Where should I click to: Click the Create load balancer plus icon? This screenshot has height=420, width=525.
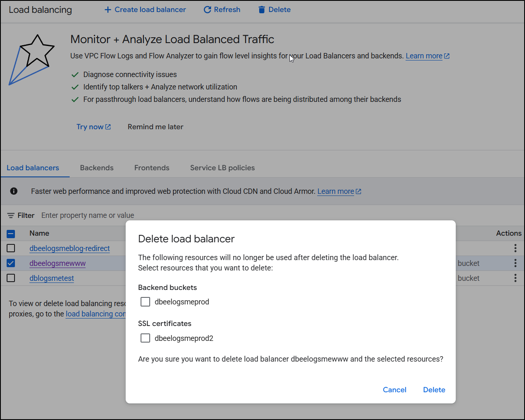pyautogui.click(x=108, y=10)
